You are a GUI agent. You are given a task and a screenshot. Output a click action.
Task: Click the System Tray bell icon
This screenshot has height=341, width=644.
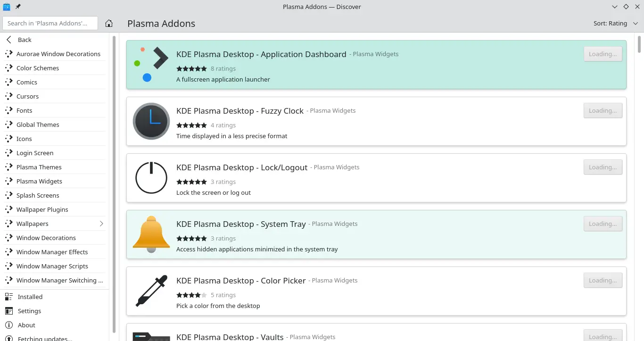pyautogui.click(x=151, y=234)
